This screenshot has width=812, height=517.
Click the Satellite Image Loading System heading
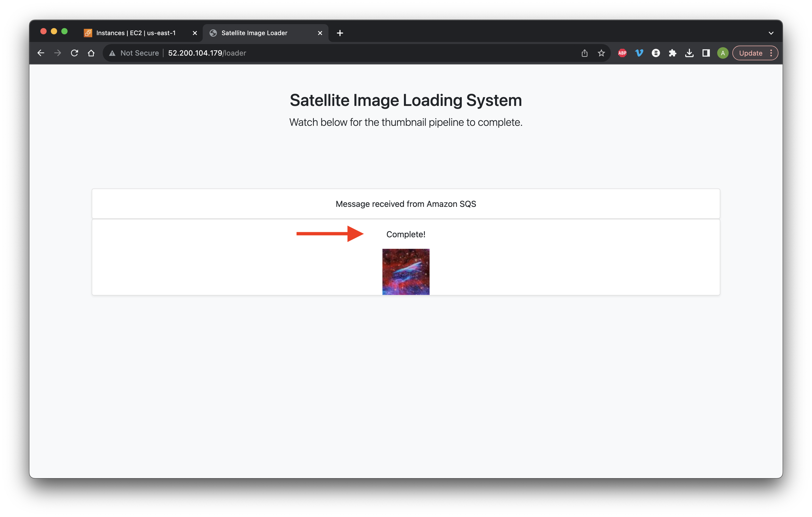(406, 100)
